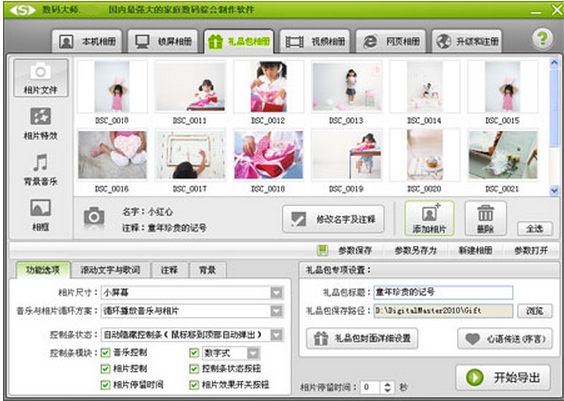The width and height of the screenshot is (564, 401).
Task: Open the 相片特效 photo effects panel
Action: (x=41, y=124)
